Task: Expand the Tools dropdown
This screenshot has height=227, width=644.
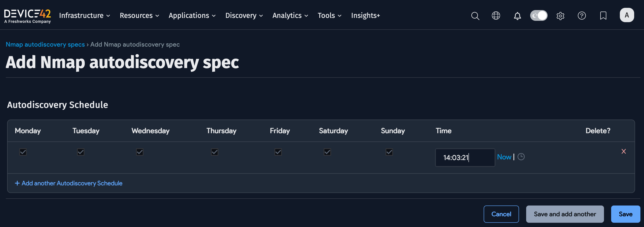Action: 329,15
